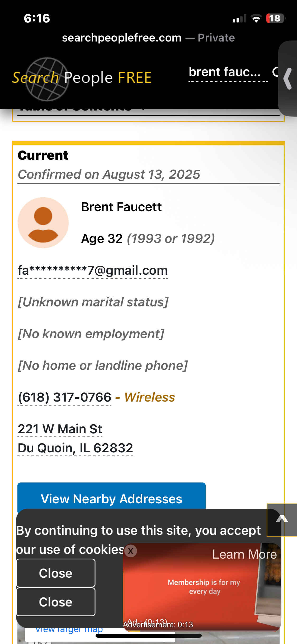This screenshot has width=297, height=644.
Task: Open the masked gmail.com email link
Action: (x=93, y=270)
